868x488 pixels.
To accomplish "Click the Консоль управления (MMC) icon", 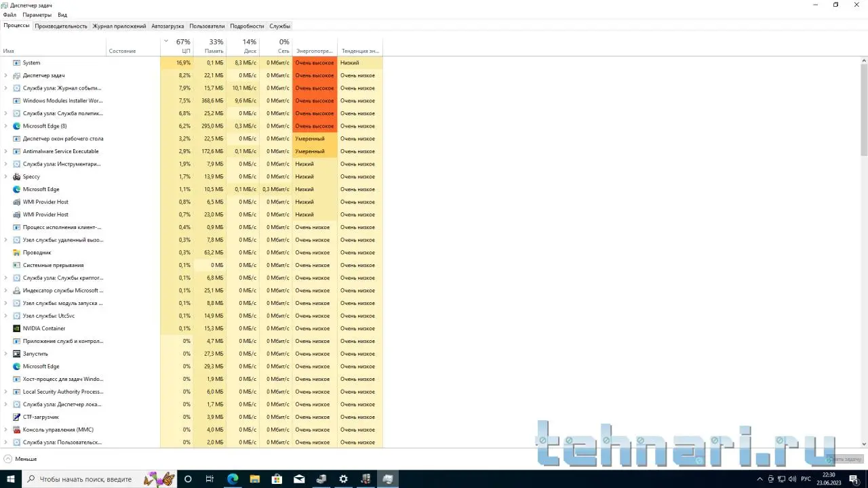I will pos(17,430).
